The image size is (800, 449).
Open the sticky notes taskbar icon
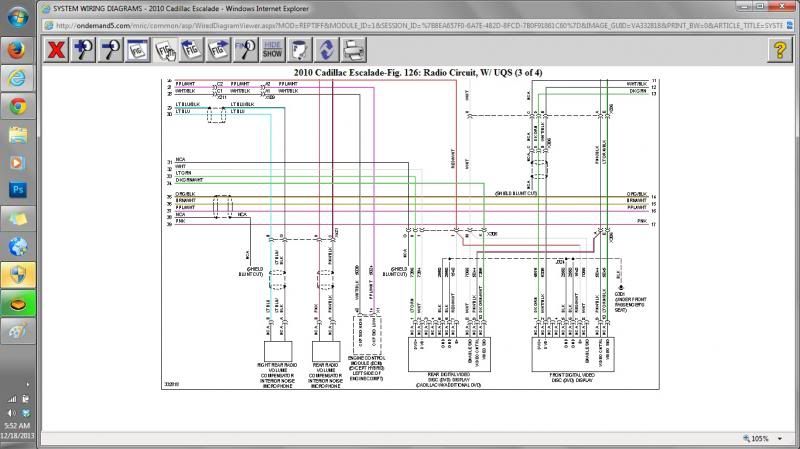(x=17, y=219)
